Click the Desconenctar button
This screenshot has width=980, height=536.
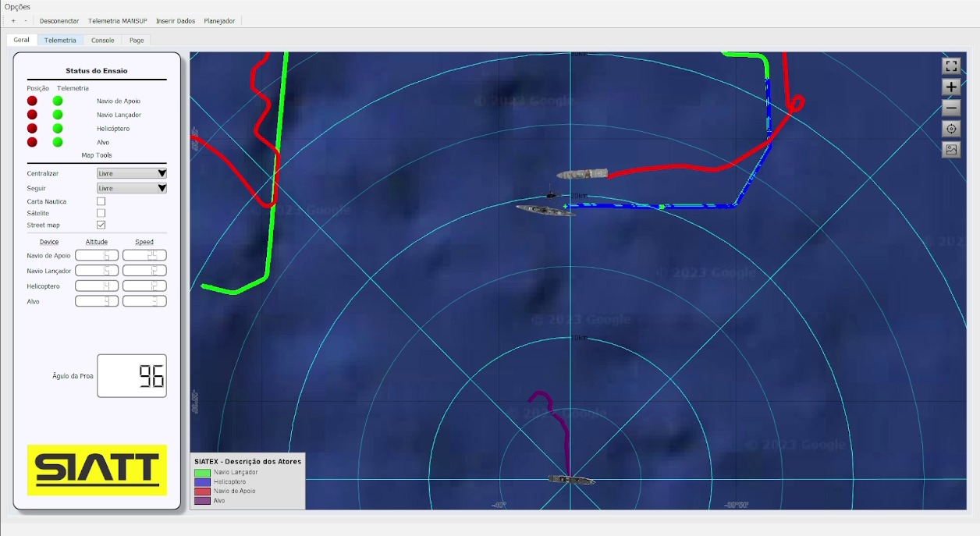(x=59, y=20)
